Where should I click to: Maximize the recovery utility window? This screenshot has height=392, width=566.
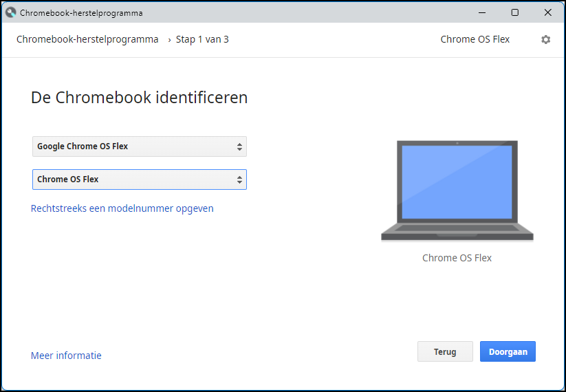(514, 12)
